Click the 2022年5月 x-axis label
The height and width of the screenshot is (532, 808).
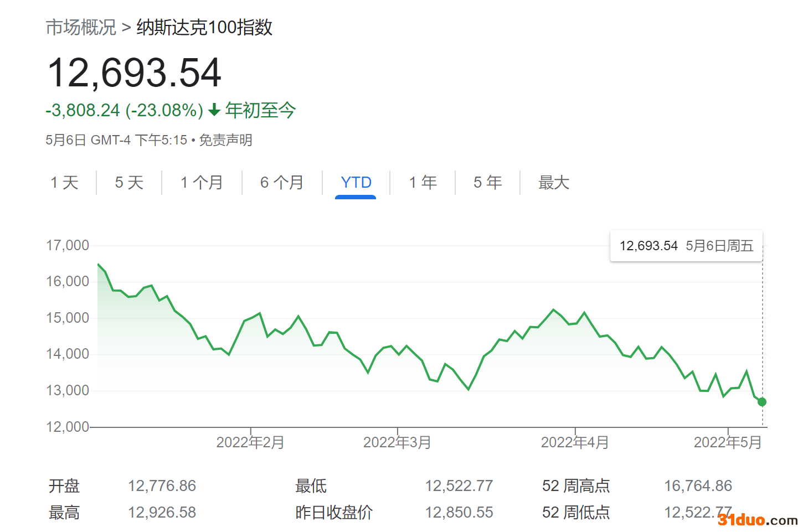click(728, 442)
